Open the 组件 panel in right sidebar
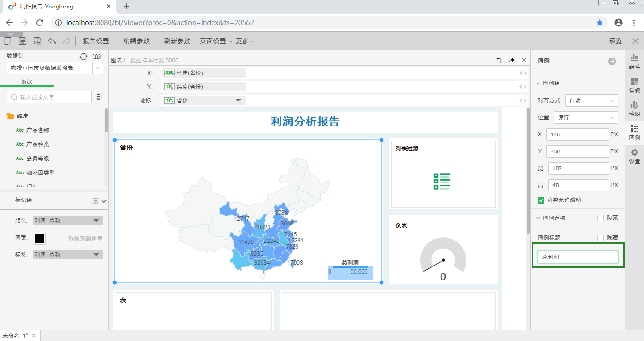This screenshot has width=644, height=341. (x=635, y=62)
